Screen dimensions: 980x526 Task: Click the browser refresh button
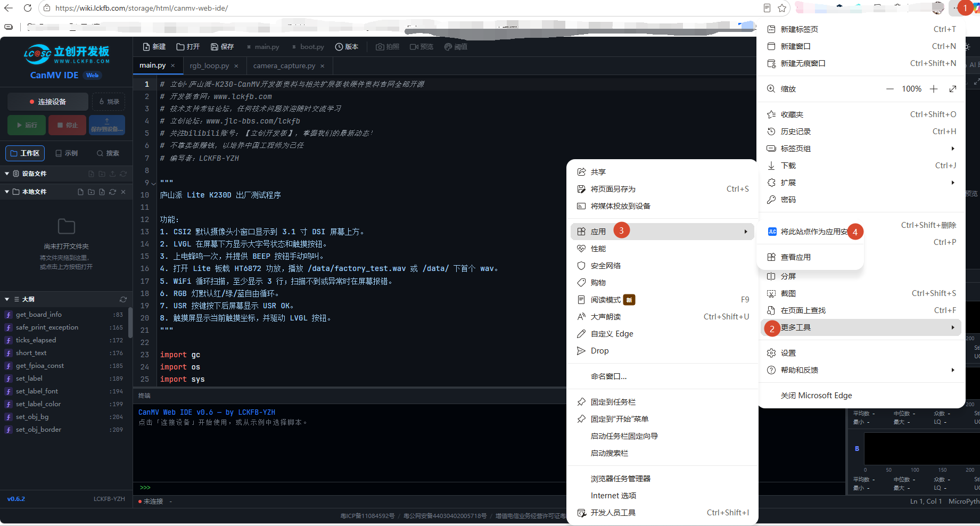[x=27, y=8]
